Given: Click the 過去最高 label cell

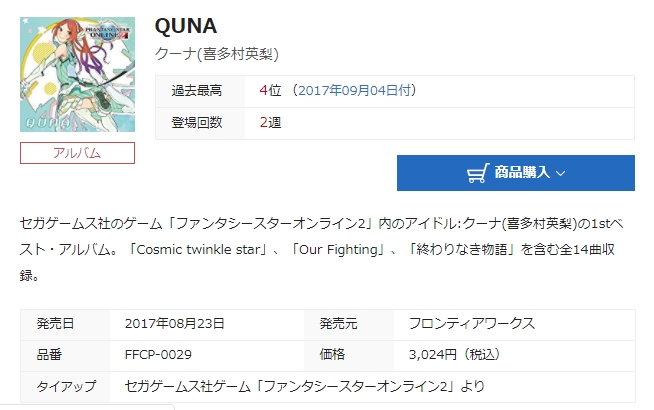Looking at the screenshot, I should [198, 91].
